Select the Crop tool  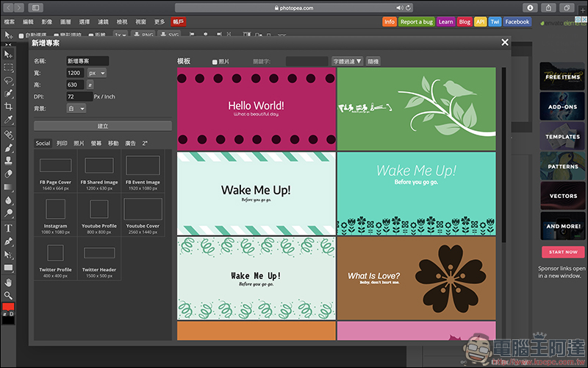click(8, 107)
